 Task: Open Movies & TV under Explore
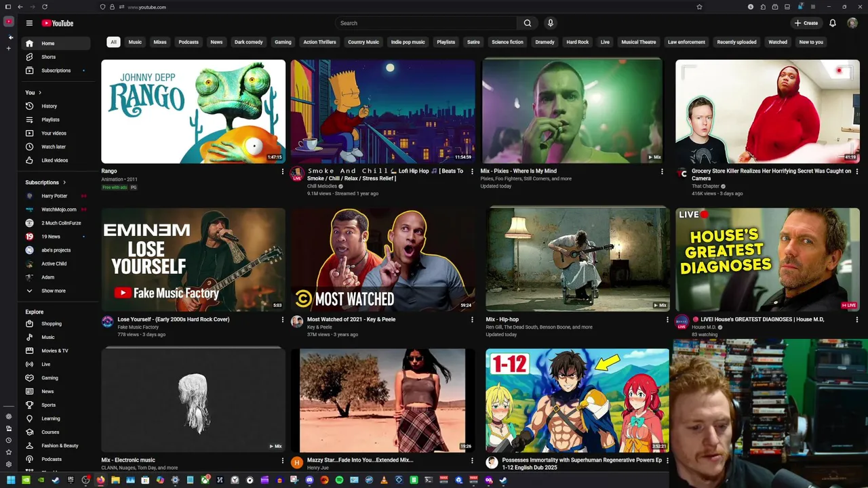54,350
